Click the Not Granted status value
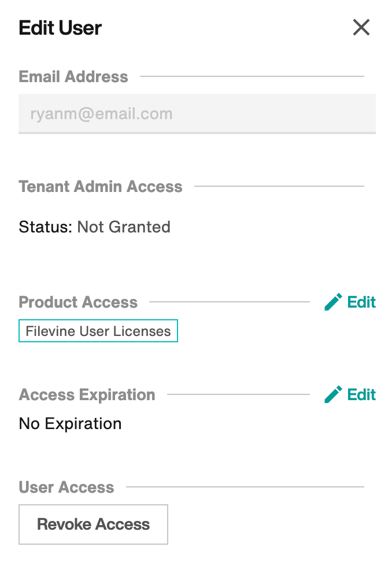This screenshot has width=392, height=569. [x=124, y=227]
